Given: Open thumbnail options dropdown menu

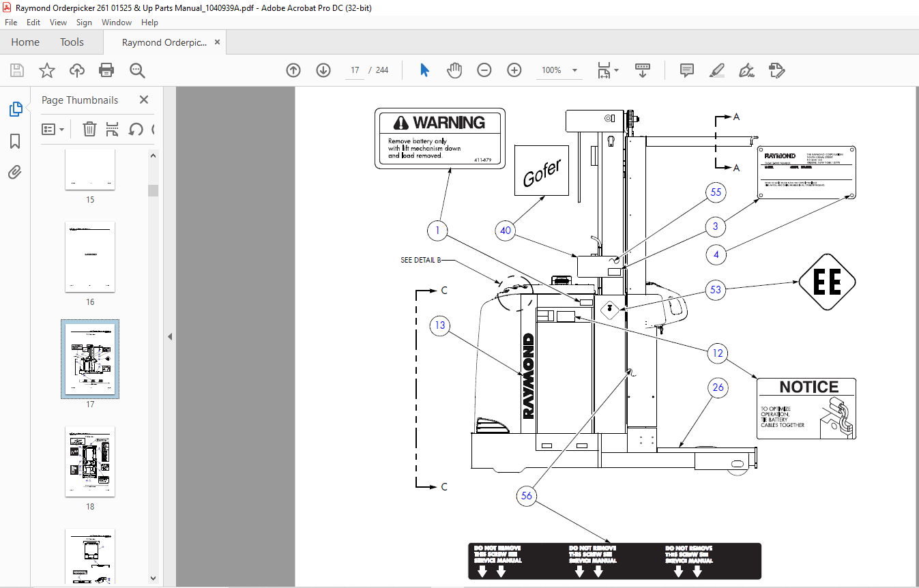Looking at the screenshot, I should pos(53,129).
